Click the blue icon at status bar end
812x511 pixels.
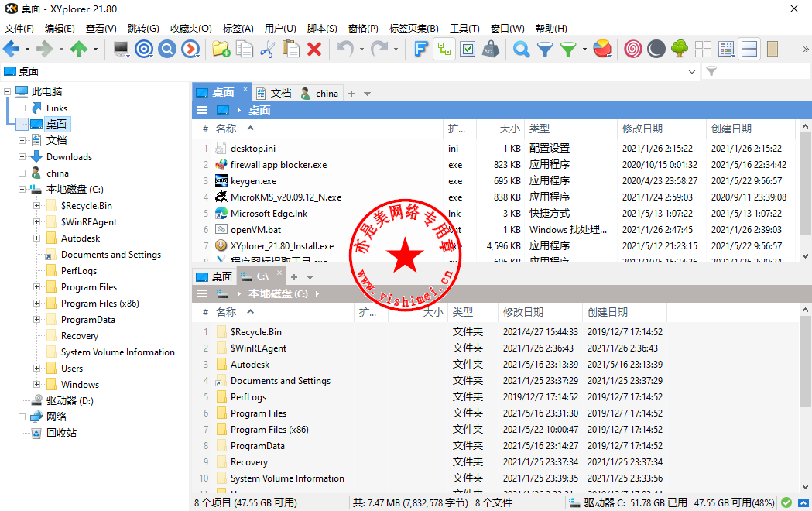(x=803, y=502)
